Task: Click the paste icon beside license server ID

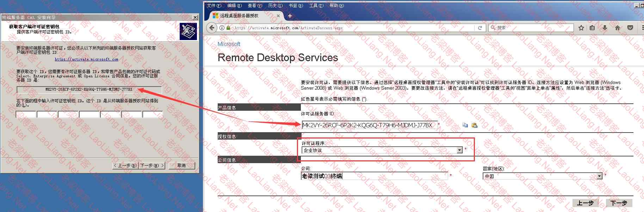Action: point(474,125)
